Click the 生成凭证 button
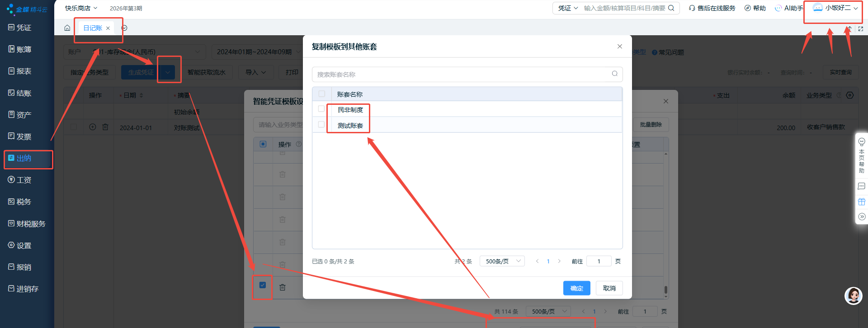The height and width of the screenshot is (328, 868). [141, 72]
